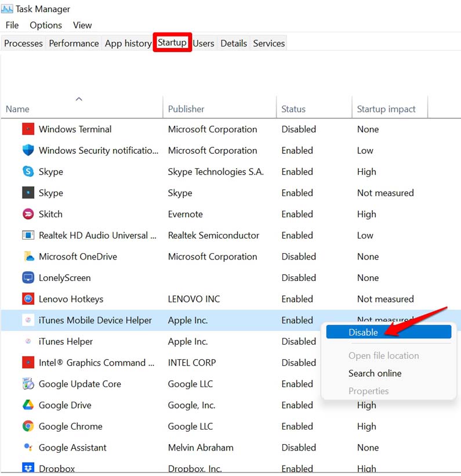Click the Dropbox icon

(x=28, y=468)
